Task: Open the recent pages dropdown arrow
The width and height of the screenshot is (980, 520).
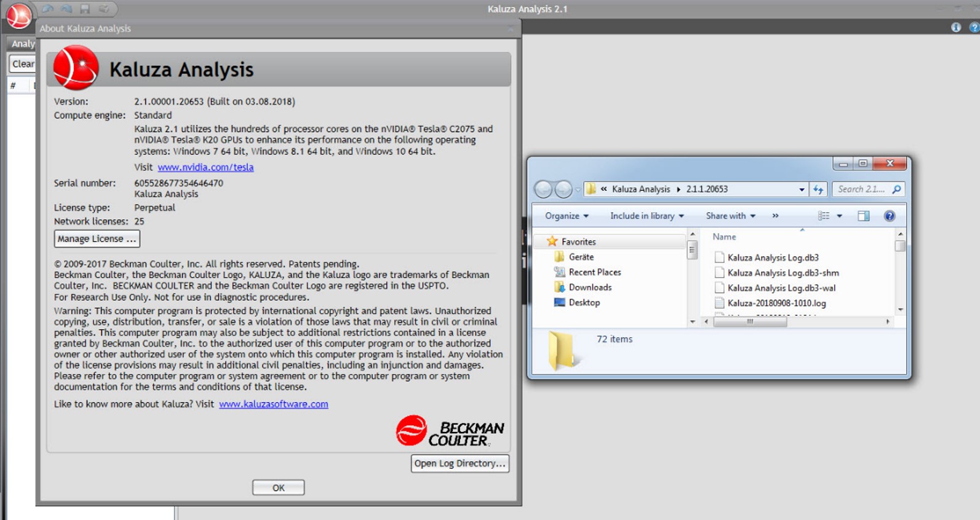Action: point(578,190)
